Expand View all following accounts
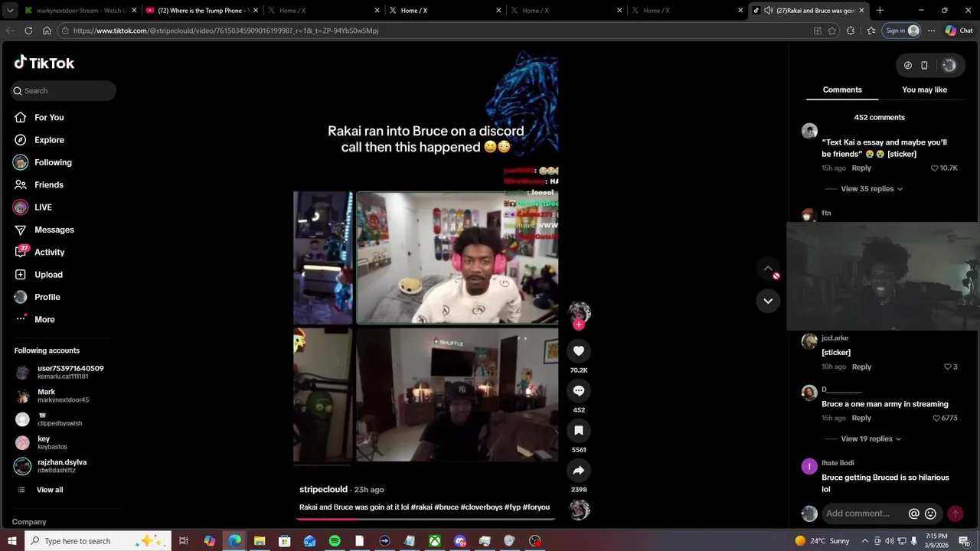 50,490
